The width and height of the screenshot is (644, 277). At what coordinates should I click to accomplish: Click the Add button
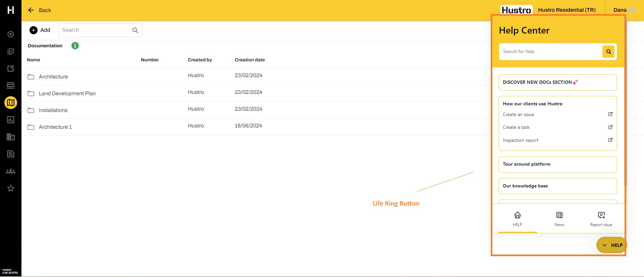[40, 30]
